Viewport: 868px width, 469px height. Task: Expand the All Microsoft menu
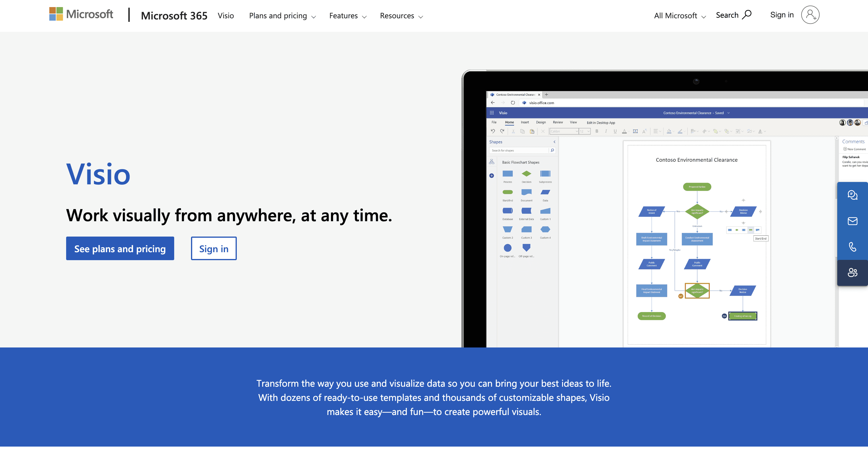(x=680, y=16)
